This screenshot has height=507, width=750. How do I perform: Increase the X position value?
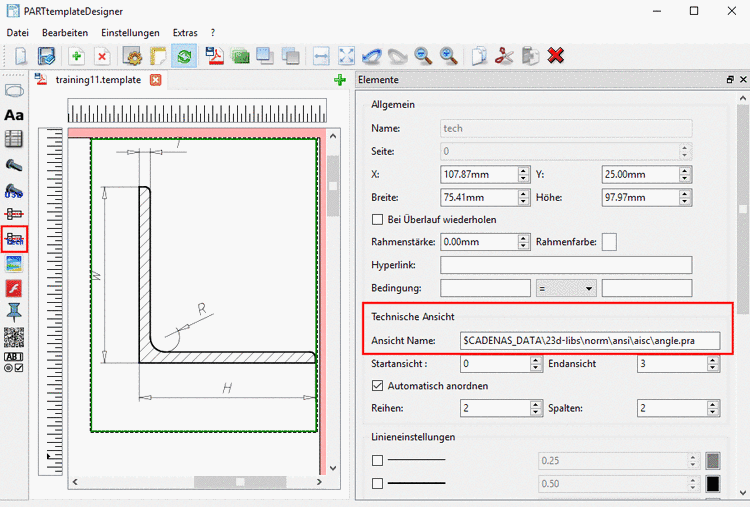[x=524, y=171]
